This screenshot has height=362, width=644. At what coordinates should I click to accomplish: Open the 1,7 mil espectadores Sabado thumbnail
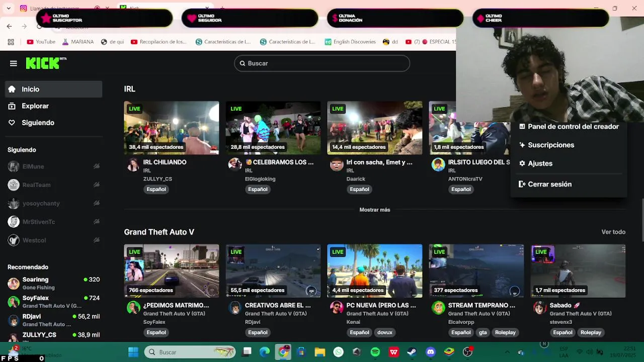click(x=578, y=271)
